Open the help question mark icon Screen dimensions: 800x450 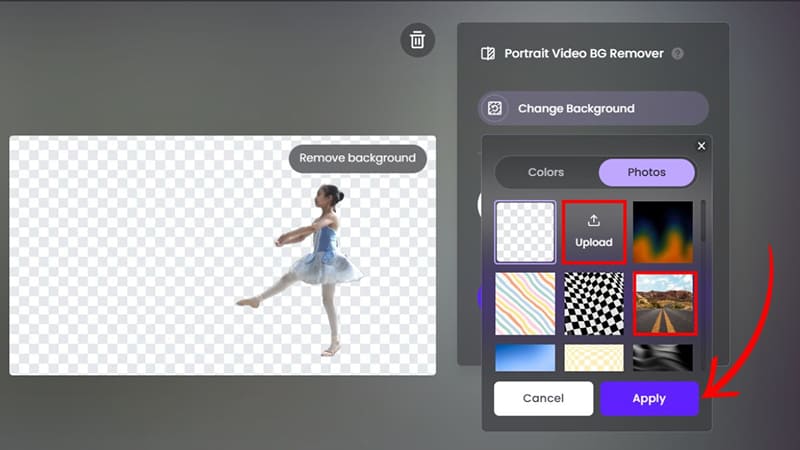pyautogui.click(x=678, y=54)
